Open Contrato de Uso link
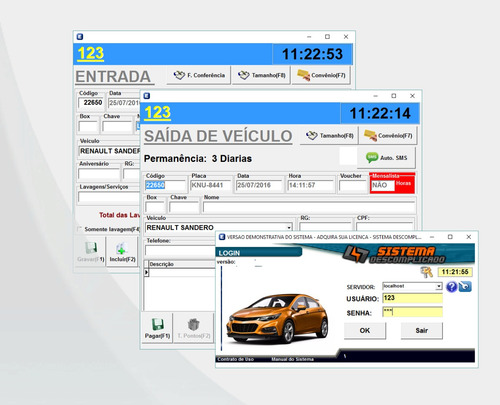Screen dimensions: 500x405 click(236, 359)
